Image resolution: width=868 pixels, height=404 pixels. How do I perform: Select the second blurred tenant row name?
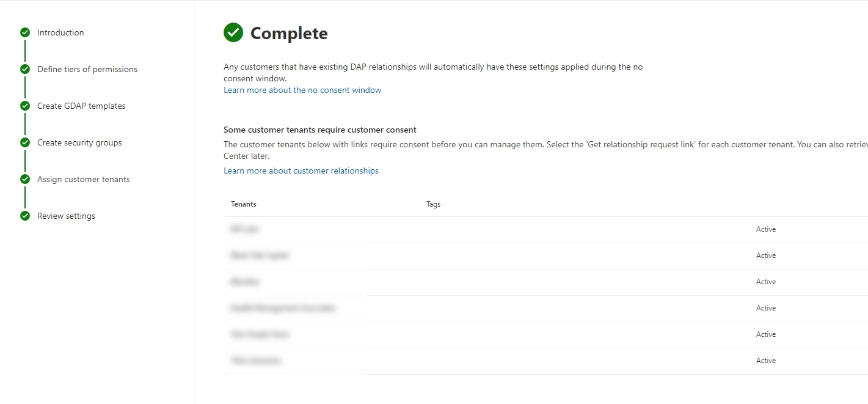260,255
